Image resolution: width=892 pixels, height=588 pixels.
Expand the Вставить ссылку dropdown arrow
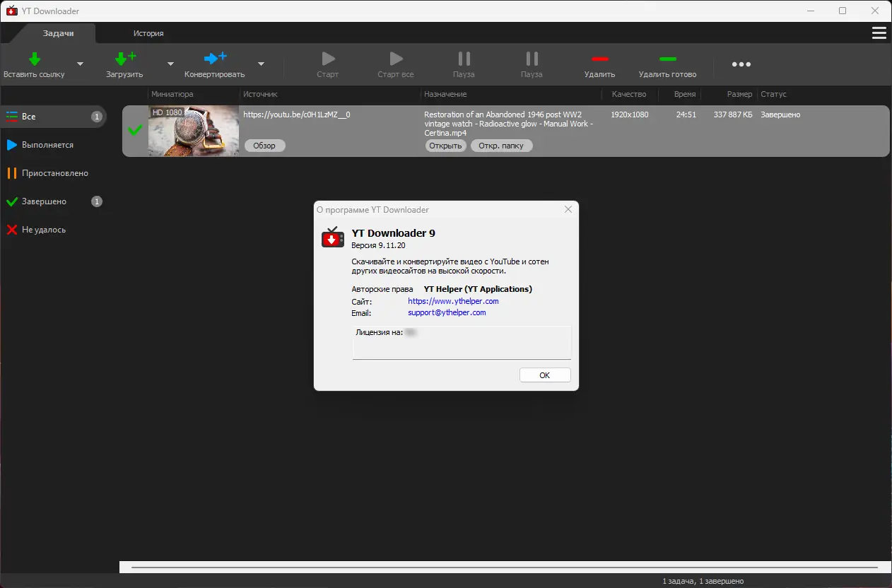point(80,64)
